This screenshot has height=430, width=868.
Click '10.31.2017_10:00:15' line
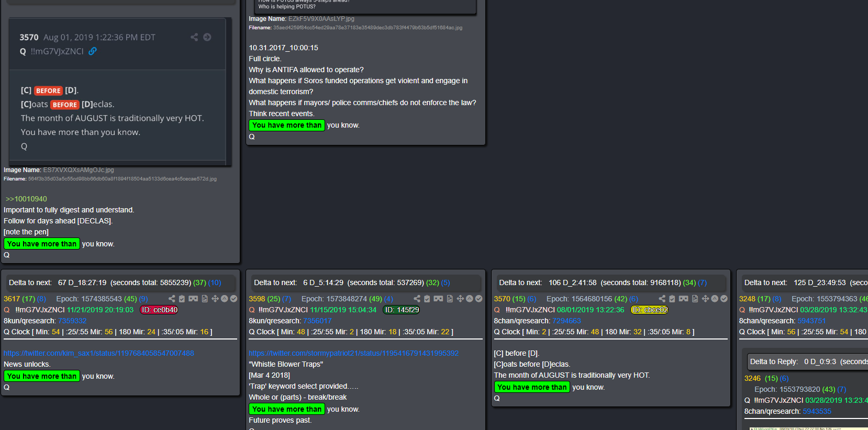click(x=283, y=48)
